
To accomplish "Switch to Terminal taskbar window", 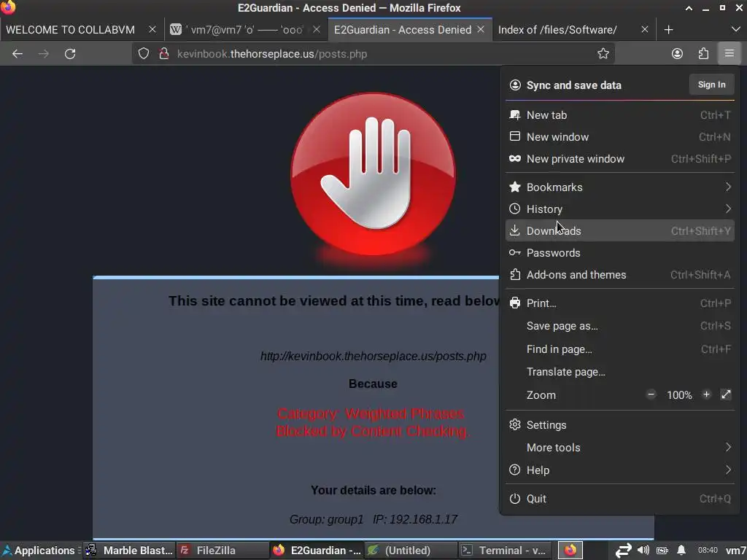I will point(505,551).
